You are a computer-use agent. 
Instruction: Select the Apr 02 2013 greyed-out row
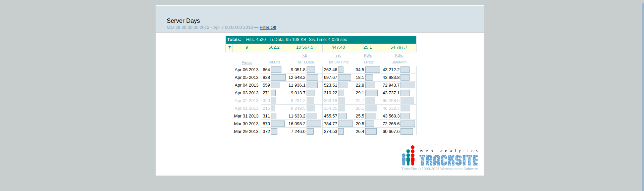point(247,101)
